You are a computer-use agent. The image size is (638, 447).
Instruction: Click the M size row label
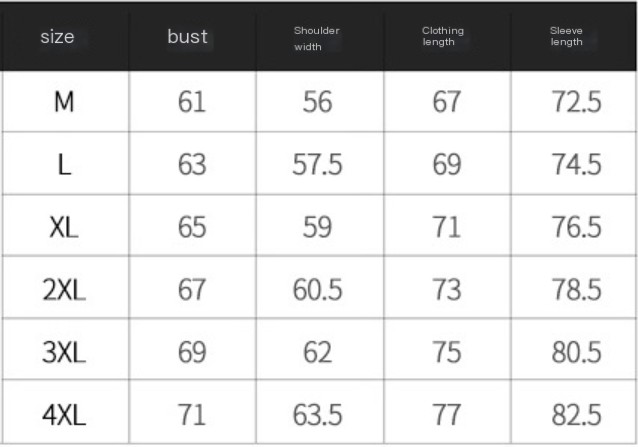coord(64,102)
